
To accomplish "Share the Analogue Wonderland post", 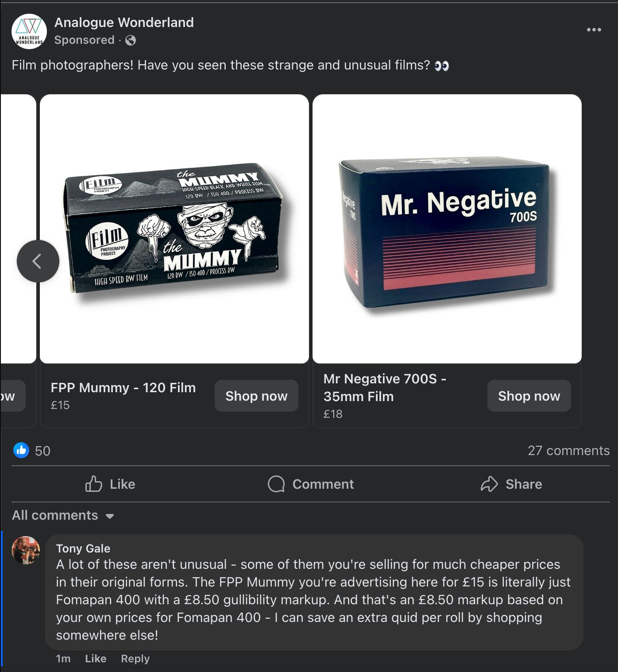I will coord(511,484).
